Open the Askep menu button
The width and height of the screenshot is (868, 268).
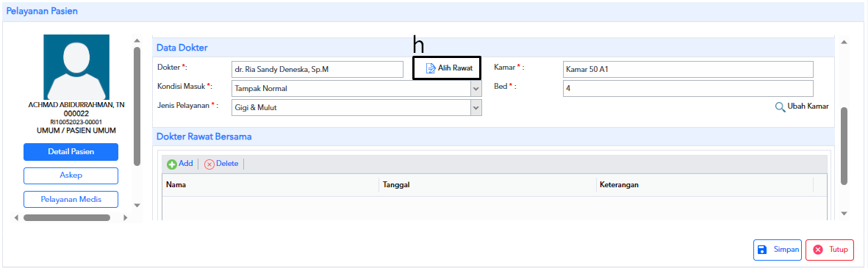71,175
